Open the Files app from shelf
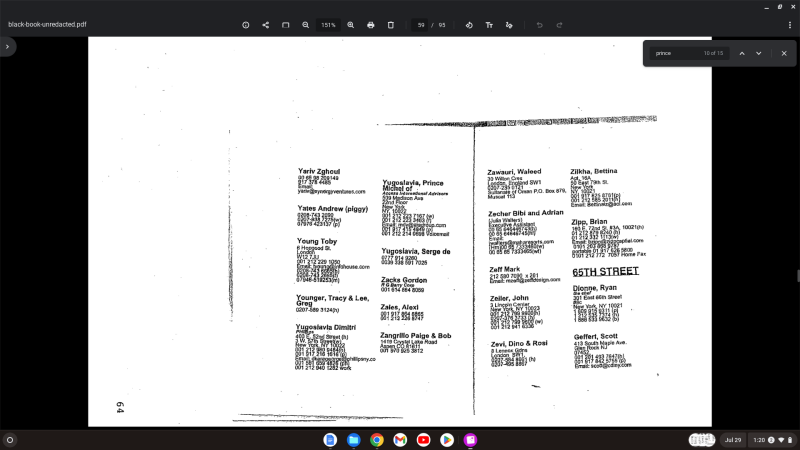This screenshot has width=800, height=450. (x=354, y=440)
